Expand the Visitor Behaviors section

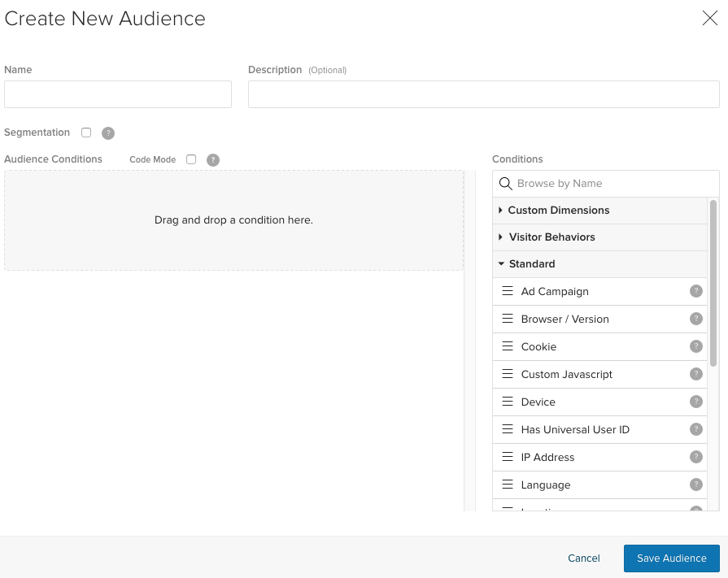pyautogui.click(x=551, y=237)
